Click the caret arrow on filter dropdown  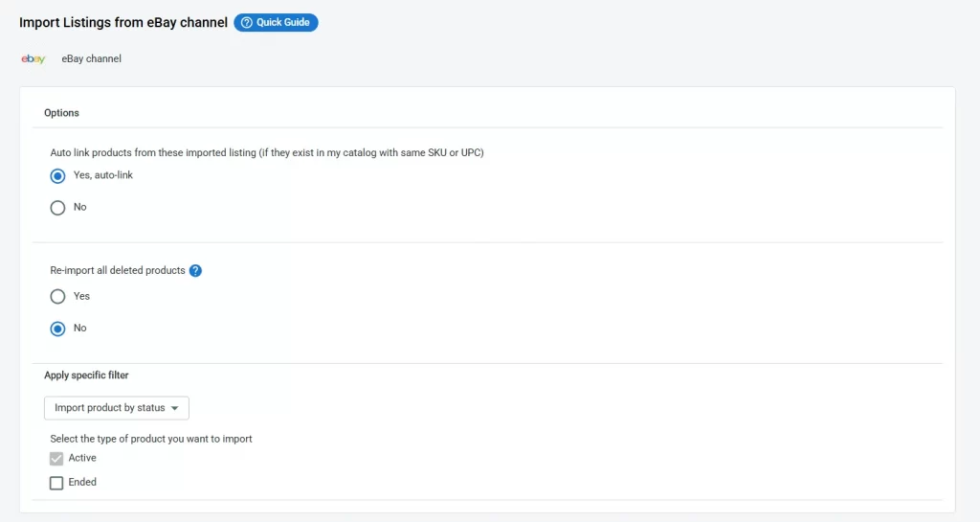[175, 409]
